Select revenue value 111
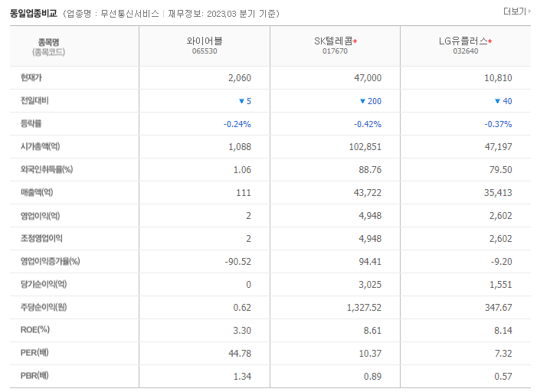 [x=244, y=193]
